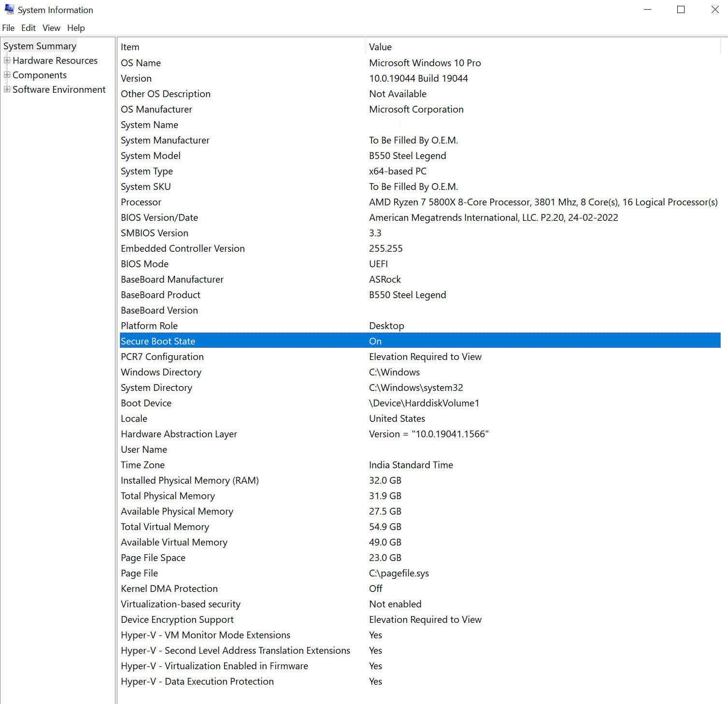The height and width of the screenshot is (704, 728).
Task: Select the Page File row
Action: point(420,573)
